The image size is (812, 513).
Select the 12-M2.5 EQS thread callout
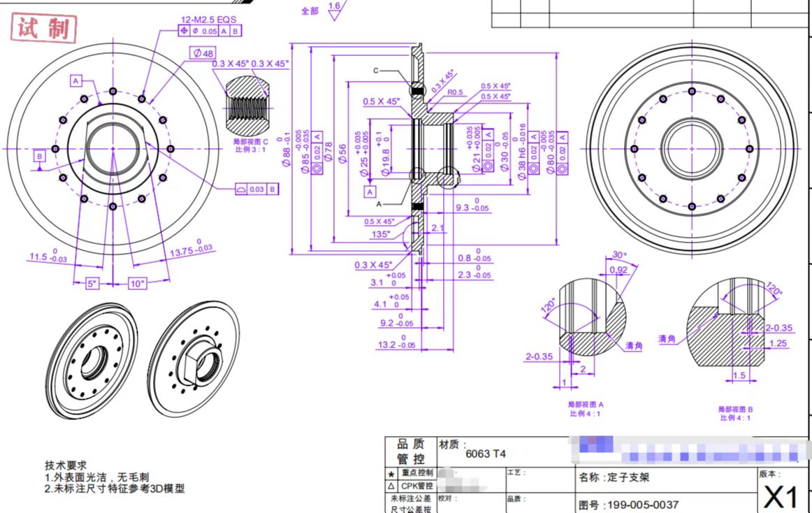(208, 20)
